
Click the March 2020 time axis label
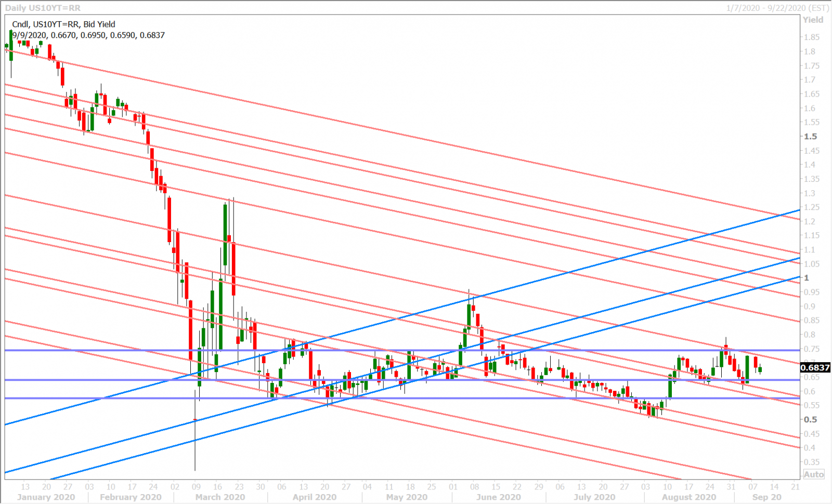point(220,497)
